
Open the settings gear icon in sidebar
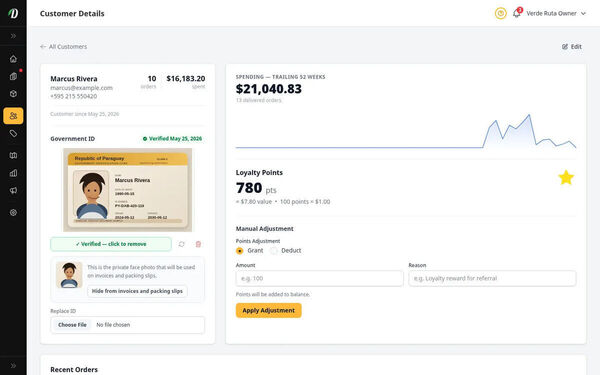click(x=13, y=212)
